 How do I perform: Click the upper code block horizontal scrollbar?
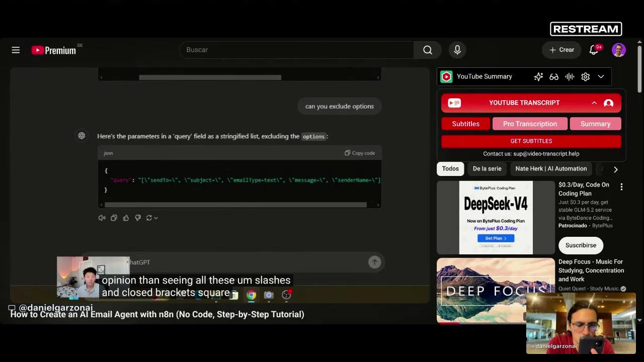pyautogui.click(x=210, y=77)
